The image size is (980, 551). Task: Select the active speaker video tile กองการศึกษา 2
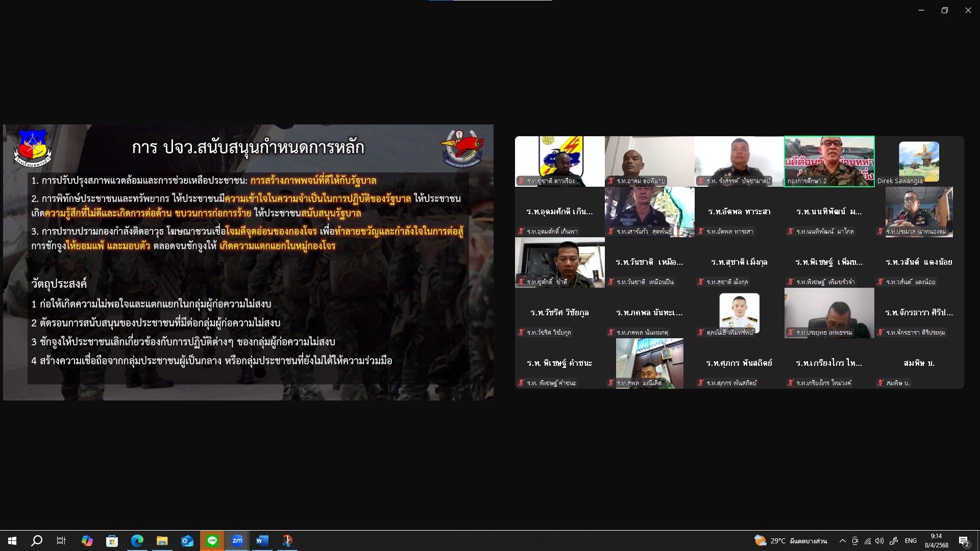pos(829,161)
